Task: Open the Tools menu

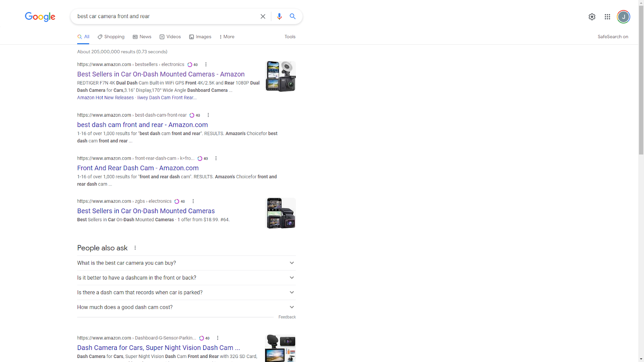Action: pyautogui.click(x=290, y=37)
